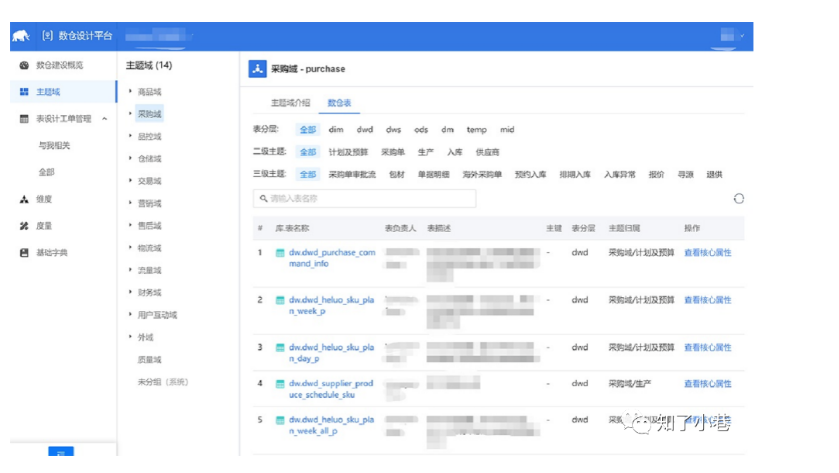Expand the 品控域 tree node
The image size is (839, 473).
(x=130, y=136)
